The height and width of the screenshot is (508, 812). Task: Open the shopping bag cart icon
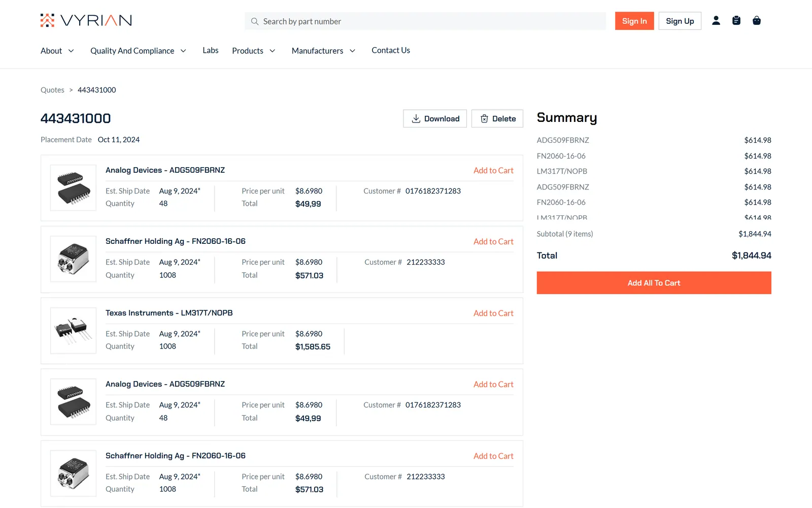757,20
